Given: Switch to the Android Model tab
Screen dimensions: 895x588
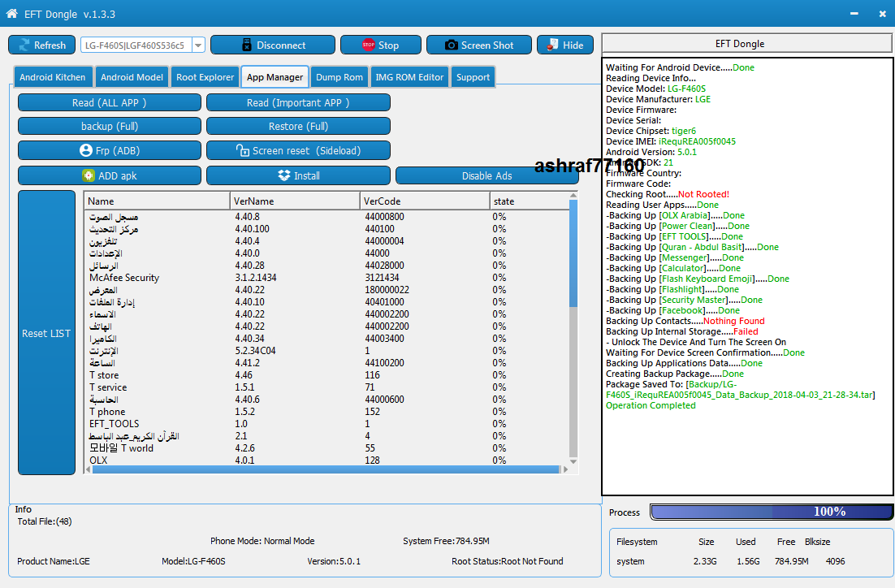Looking at the screenshot, I should click(132, 77).
